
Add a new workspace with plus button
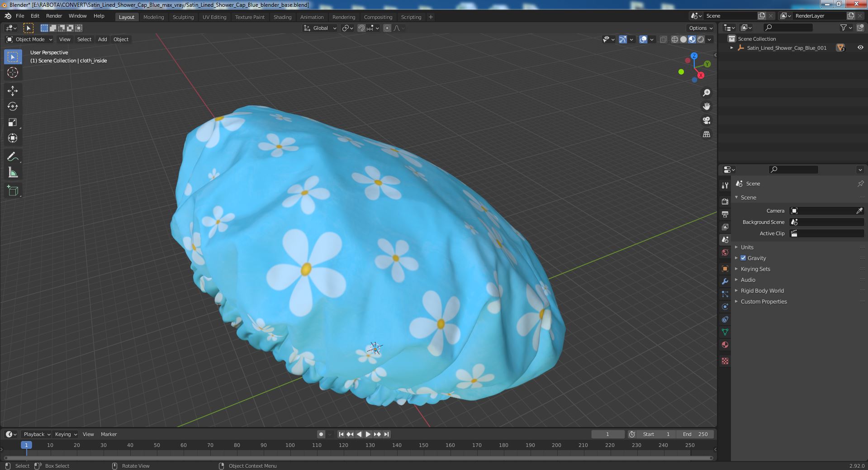pos(431,17)
